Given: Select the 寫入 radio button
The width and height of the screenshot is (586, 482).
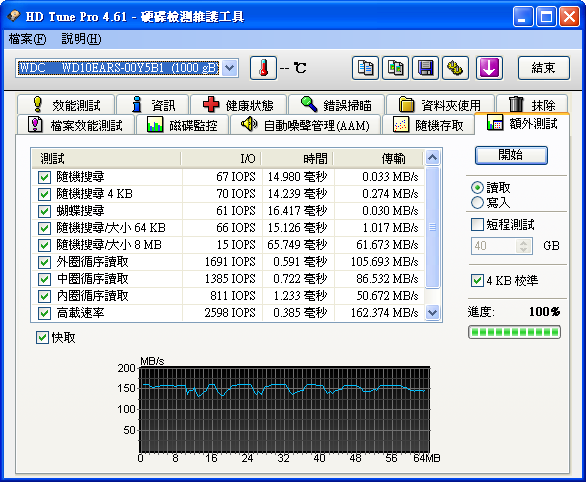Looking at the screenshot, I should (477, 203).
